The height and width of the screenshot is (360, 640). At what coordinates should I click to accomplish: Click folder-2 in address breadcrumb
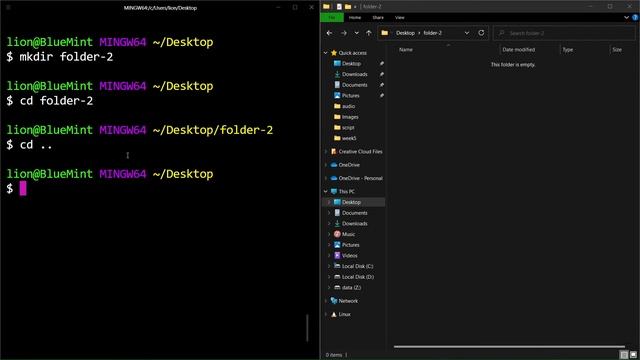[432, 33]
